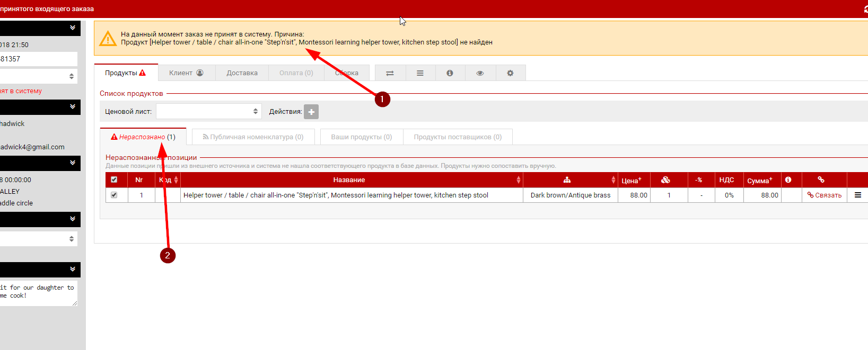The image size is (868, 350).
Task: Open the Доставка tab
Action: click(x=242, y=73)
